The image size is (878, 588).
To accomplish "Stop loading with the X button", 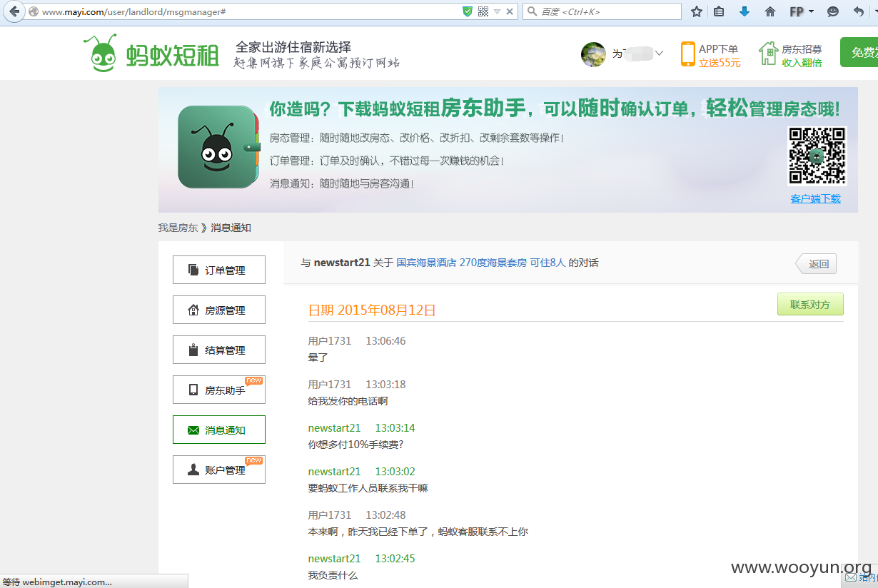I will [x=510, y=11].
